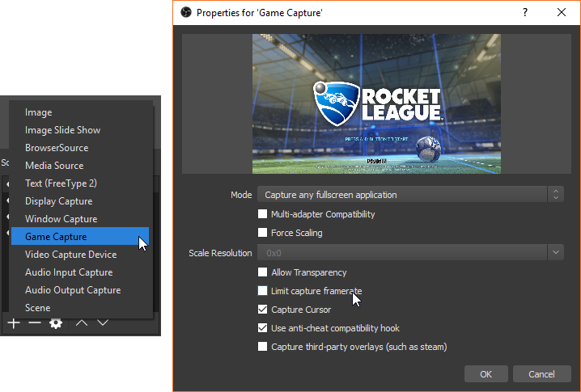Enable Allow Transparency

[262, 272]
